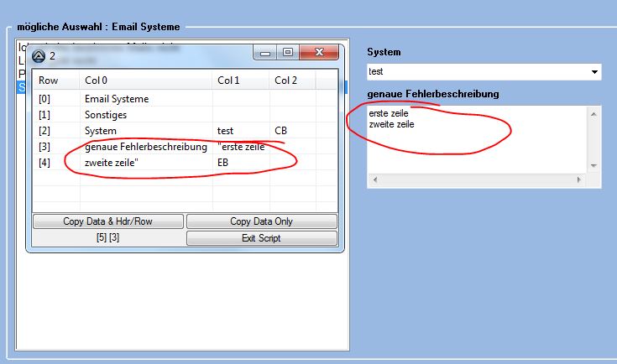Select the row [2] System entry

coord(101,131)
